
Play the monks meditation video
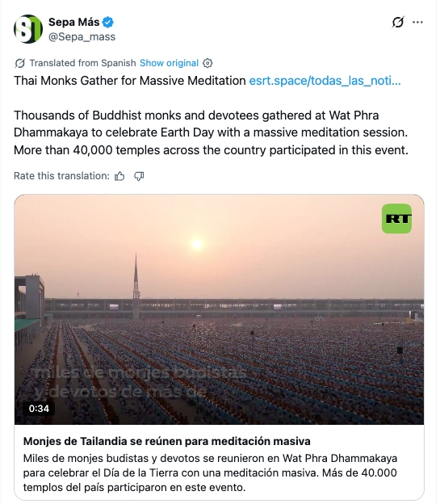(x=219, y=309)
